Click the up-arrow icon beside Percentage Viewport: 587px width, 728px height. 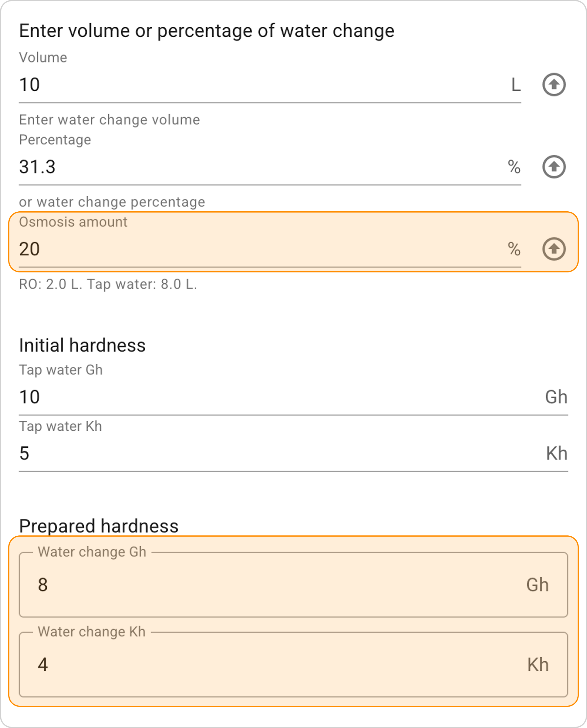coord(554,166)
